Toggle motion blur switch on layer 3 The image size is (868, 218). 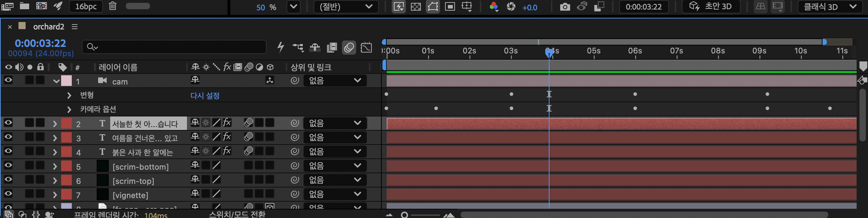pos(248,137)
